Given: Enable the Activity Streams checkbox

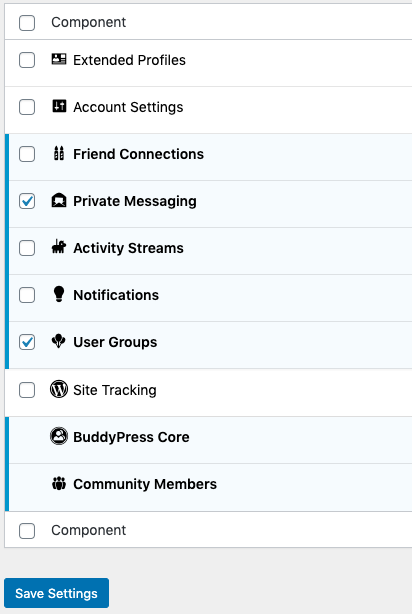Looking at the screenshot, I should (x=27, y=248).
